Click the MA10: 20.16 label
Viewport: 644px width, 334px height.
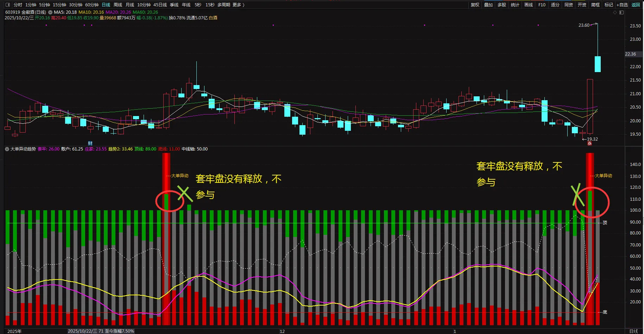click(x=91, y=12)
